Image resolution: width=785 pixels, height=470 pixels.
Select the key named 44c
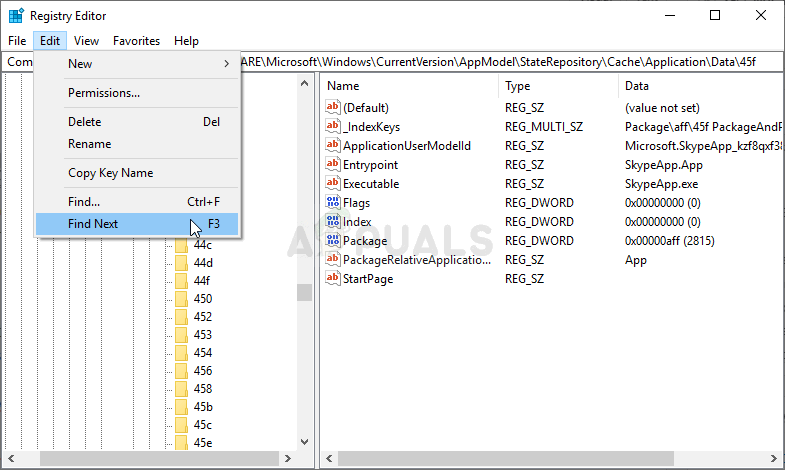coord(203,245)
